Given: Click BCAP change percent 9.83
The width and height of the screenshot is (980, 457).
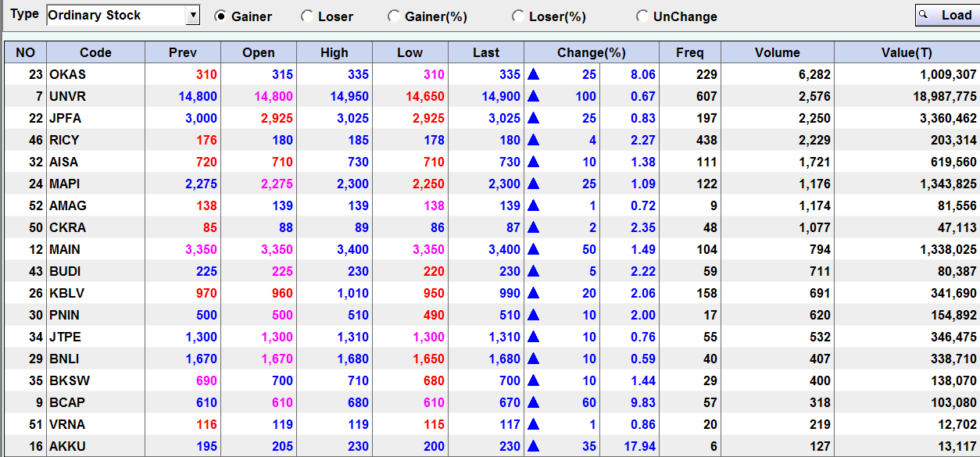Looking at the screenshot, I should tap(643, 403).
